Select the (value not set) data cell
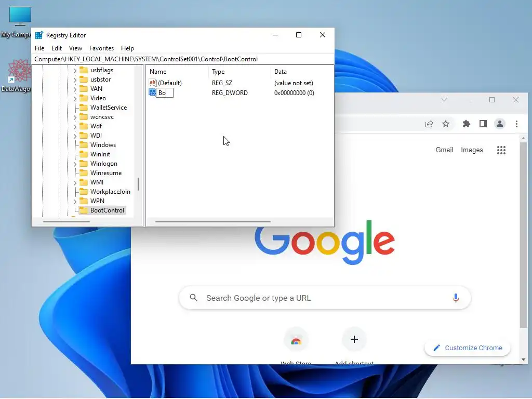The width and height of the screenshot is (532, 399). coord(294,83)
